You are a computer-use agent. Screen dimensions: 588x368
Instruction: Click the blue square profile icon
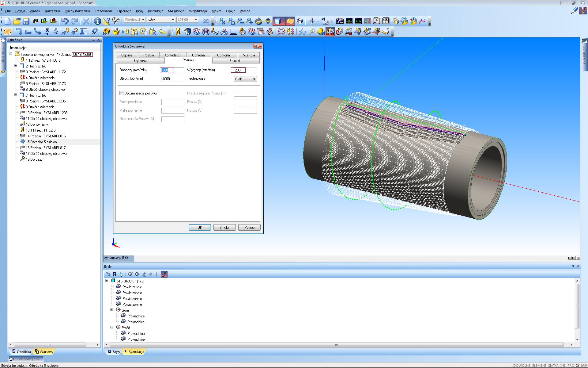click(x=233, y=31)
